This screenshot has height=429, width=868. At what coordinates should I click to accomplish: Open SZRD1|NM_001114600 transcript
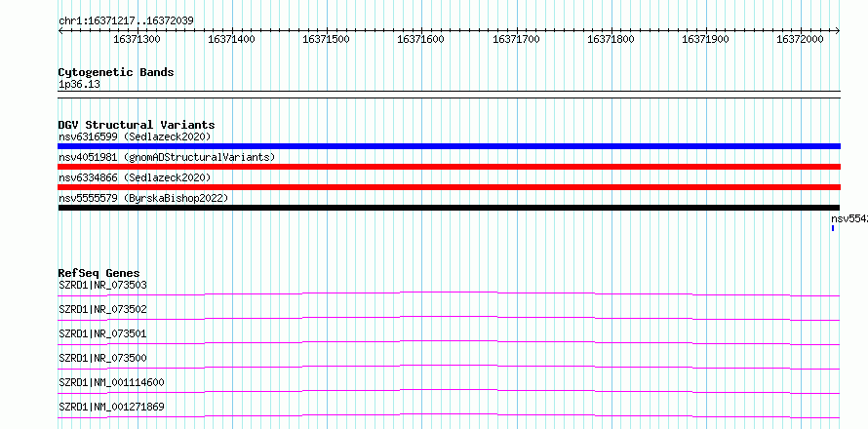point(111,382)
